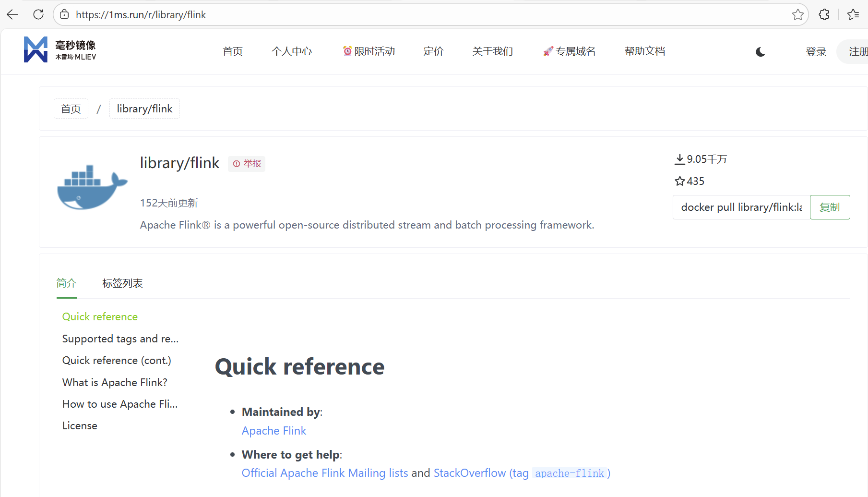Switch to the 简介 tab
Viewport: 868px width, 497px height.
tap(67, 283)
